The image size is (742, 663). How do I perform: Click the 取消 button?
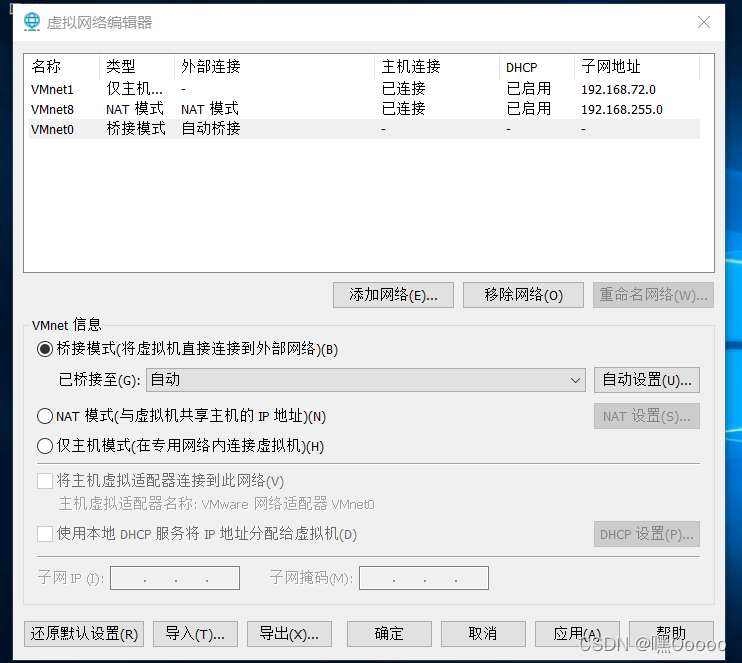(x=483, y=634)
